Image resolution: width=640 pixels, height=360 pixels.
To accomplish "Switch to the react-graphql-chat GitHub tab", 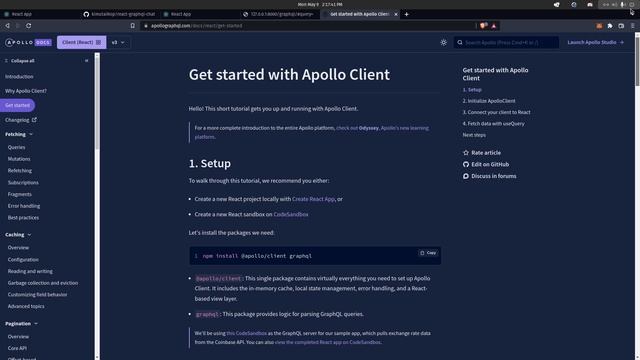I will tap(119, 14).
